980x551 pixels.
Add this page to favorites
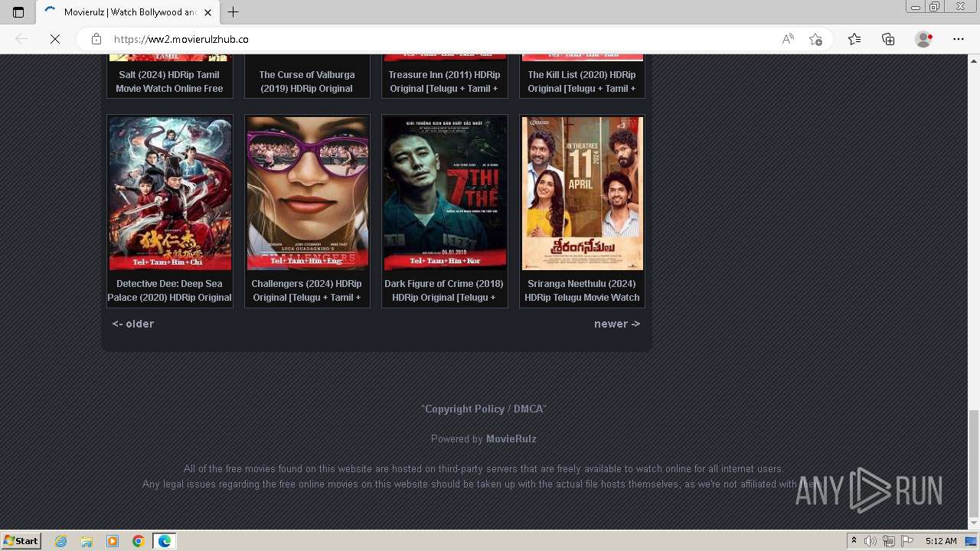[x=815, y=39]
